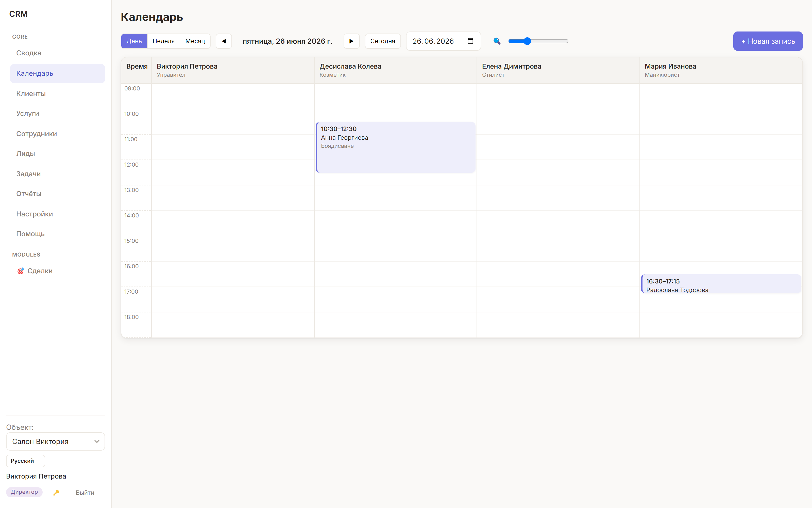Screen dimensions: 812x508
Task: Switch to Месяц view
Action: (x=195, y=41)
